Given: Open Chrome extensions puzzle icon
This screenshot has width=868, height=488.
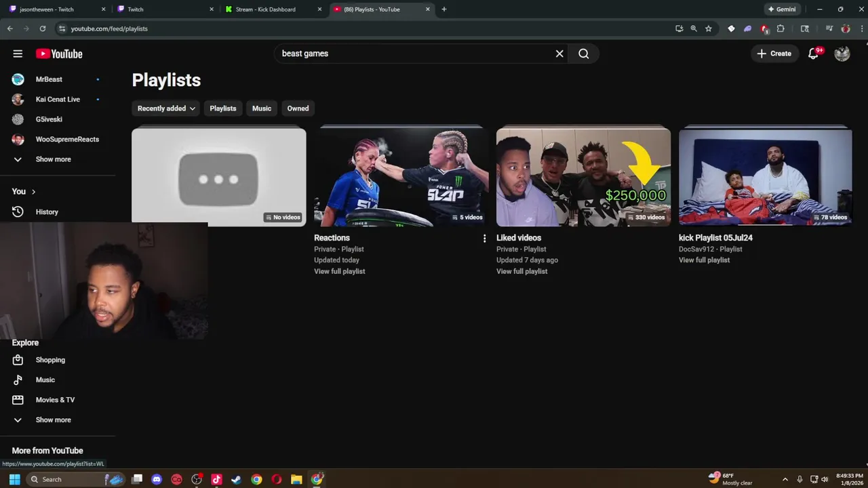Looking at the screenshot, I should pyautogui.click(x=781, y=28).
